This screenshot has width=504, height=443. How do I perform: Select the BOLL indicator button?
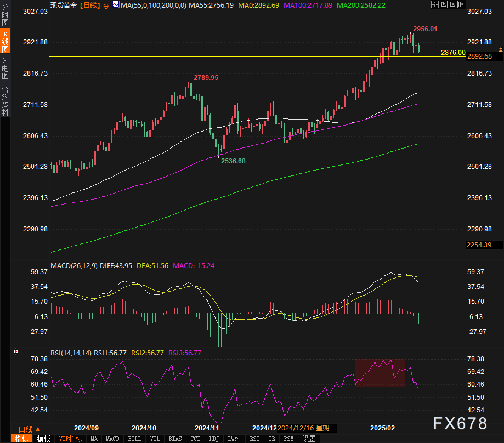(134, 439)
